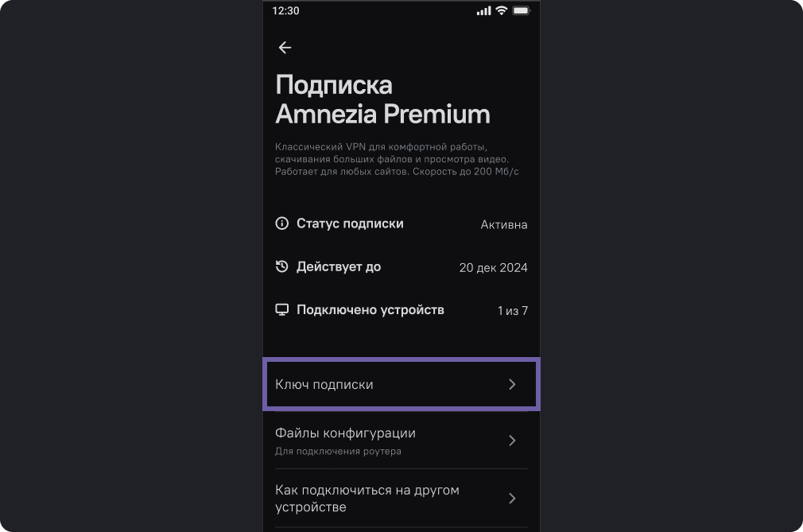The image size is (803, 532).
Task: Click the battery icon in status bar
Action: [x=521, y=11]
